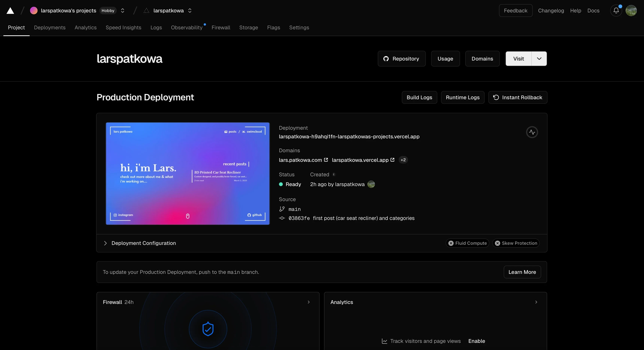Viewport: 644px width, 350px height.
Task: Click the project triangle icon before larspatkowa breadcrumb
Action: tap(146, 11)
